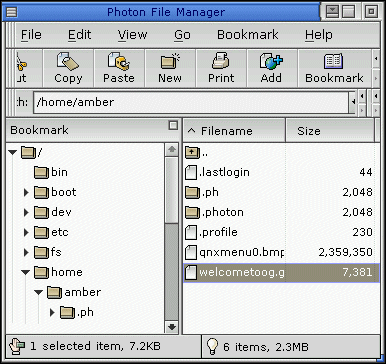Click the tree scrollbar thumb

(x=172, y=190)
